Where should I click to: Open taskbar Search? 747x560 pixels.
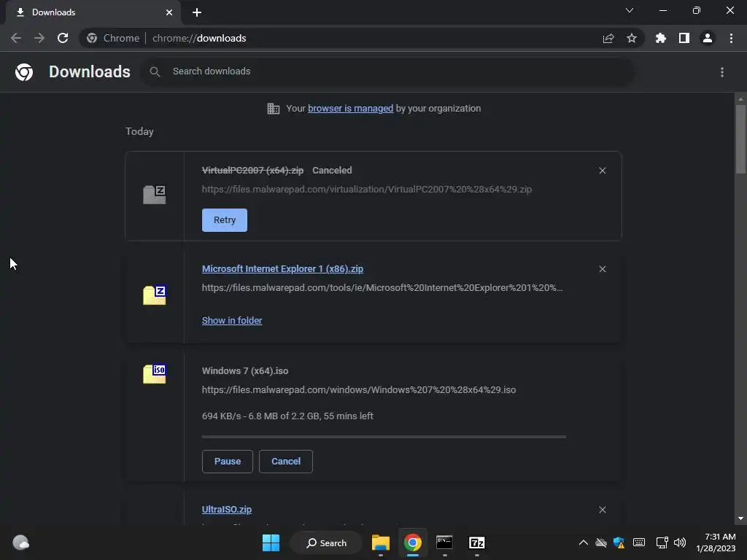tap(326, 542)
